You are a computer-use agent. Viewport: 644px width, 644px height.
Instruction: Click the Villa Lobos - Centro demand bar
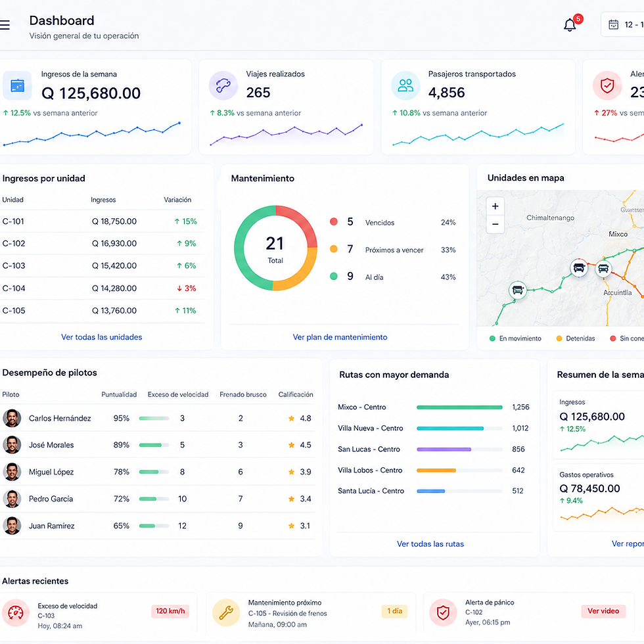point(459,471)
